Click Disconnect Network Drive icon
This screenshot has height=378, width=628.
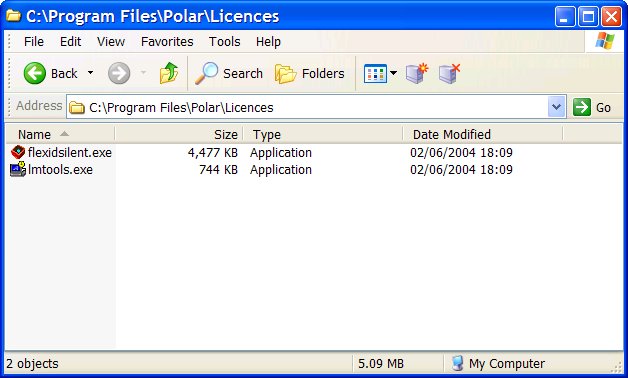(x=449, y=73)
